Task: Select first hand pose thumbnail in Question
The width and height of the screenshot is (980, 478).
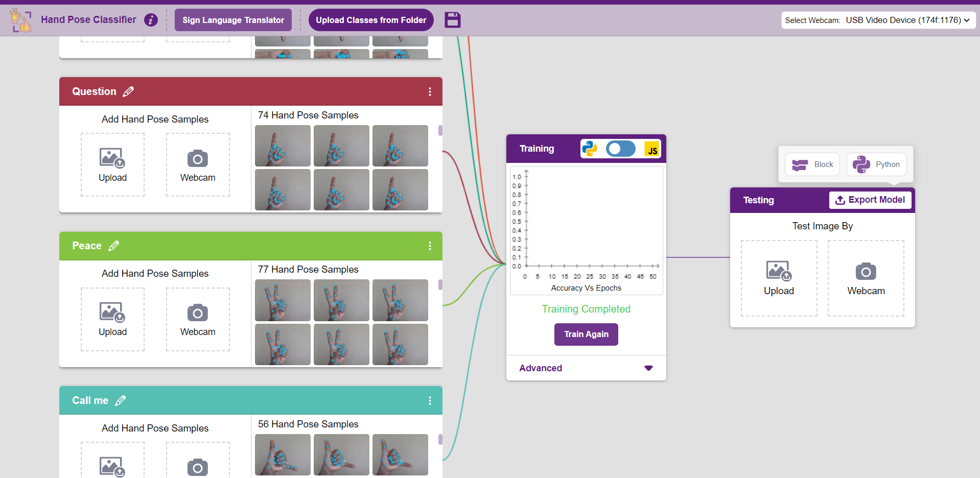Action: click(x=283, y=146)
